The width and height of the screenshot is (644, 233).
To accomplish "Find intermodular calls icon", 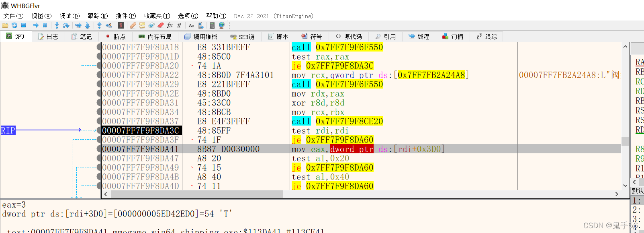I will pyautogui.click(x=201, y=25).
